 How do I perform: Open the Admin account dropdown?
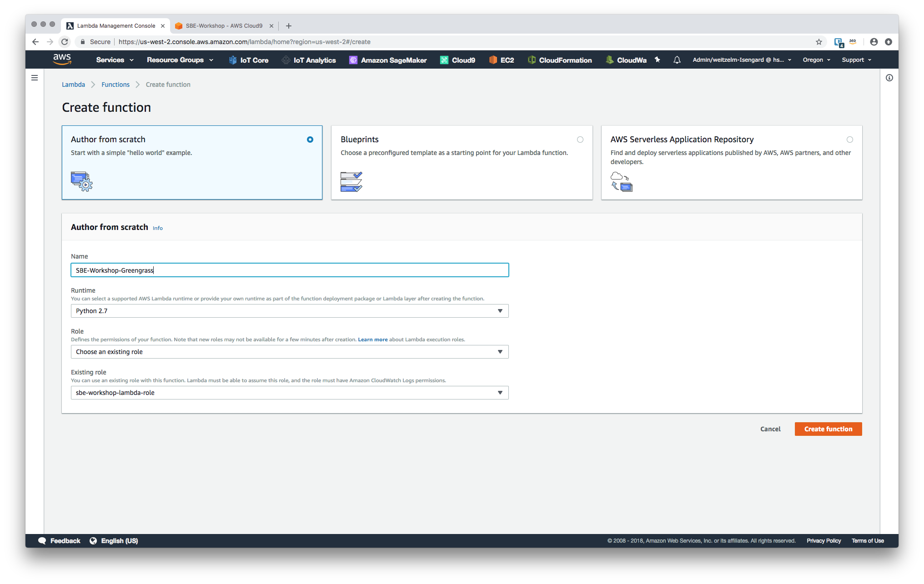(742, 60)
